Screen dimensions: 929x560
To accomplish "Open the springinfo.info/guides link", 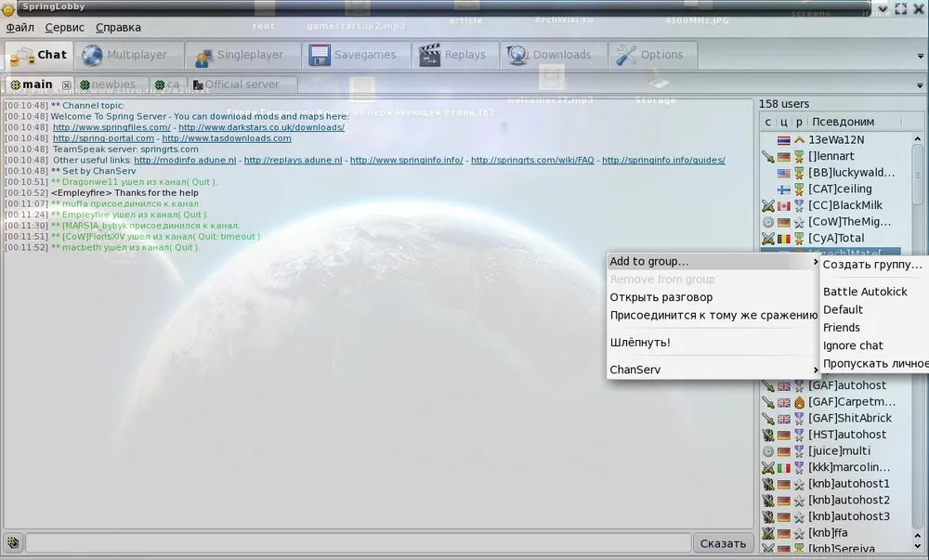I will point(663,160).
